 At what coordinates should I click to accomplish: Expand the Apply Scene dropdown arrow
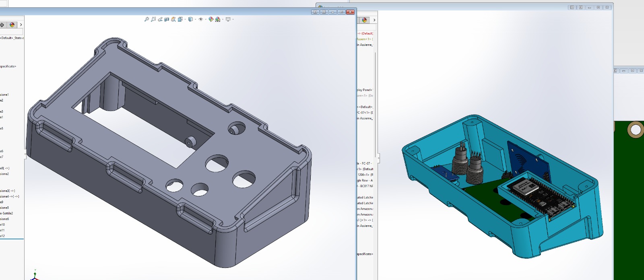pos(223,19)
